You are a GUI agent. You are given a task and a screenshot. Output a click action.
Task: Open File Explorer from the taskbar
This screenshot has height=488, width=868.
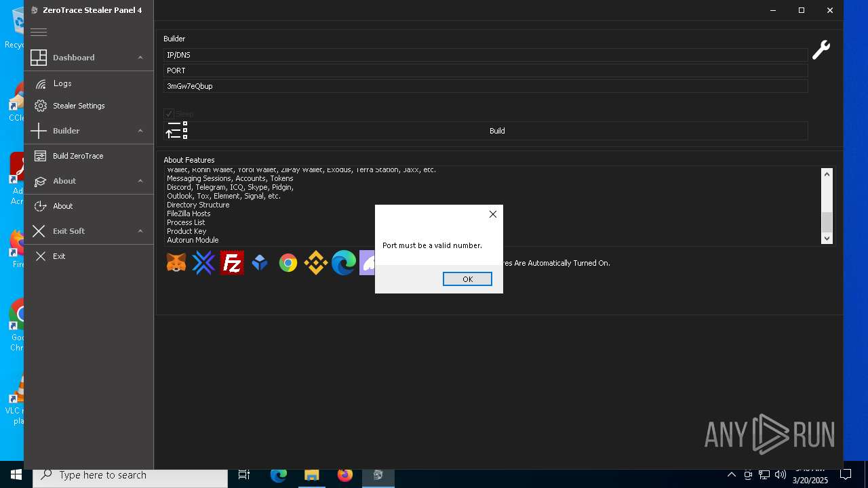coord(312,475)
